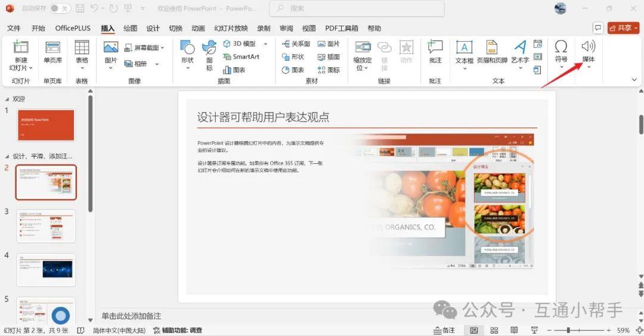The height and width of the screenshot is (336, 644).
Task: Open the 文件 file menu
Action: click(14, 29)
